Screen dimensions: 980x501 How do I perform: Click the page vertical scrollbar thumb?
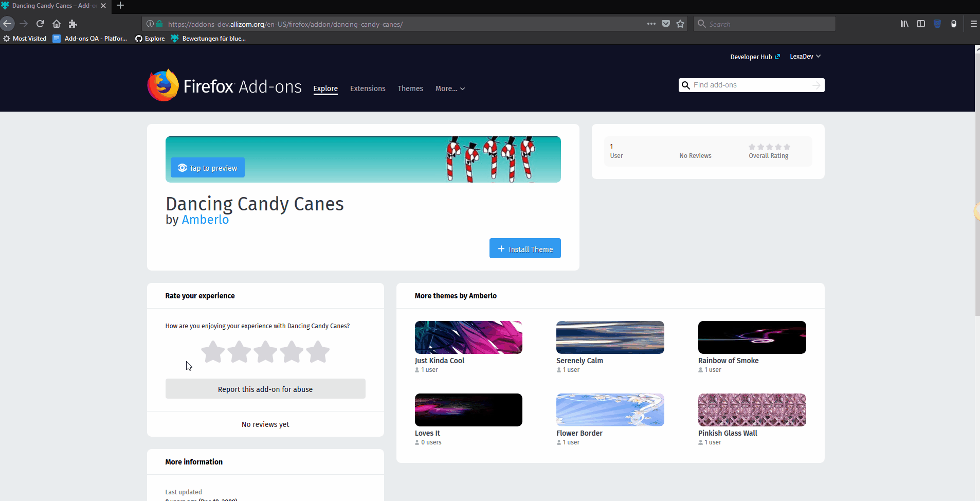tap(977, 184)
